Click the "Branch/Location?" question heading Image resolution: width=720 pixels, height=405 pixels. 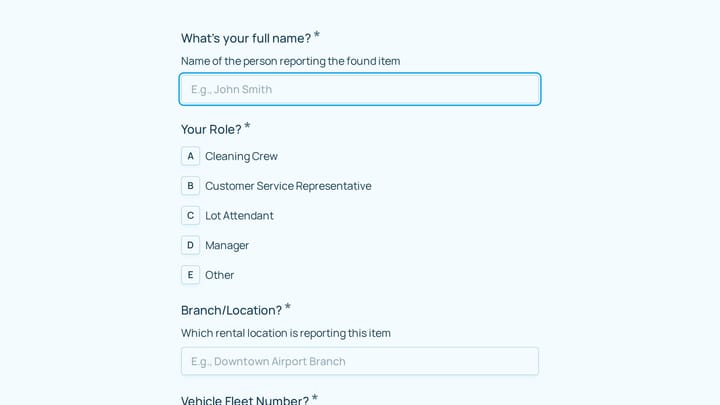point(231,310)
